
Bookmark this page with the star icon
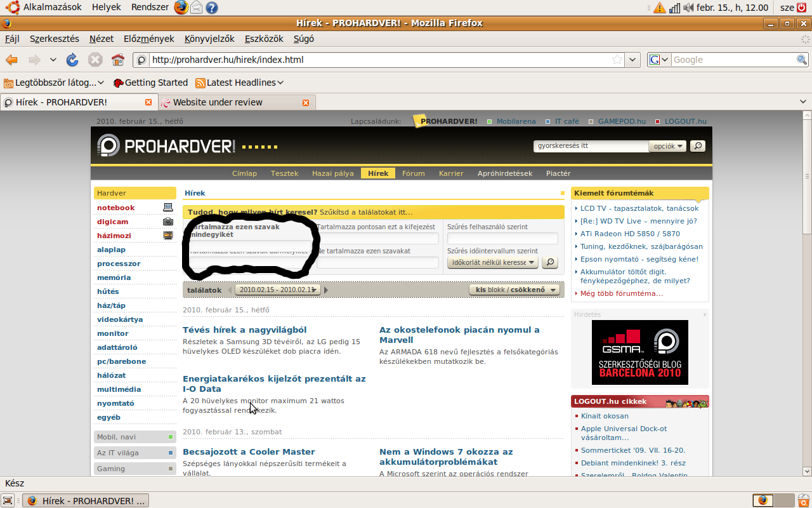pyautogui.click(x=617, y=60)
